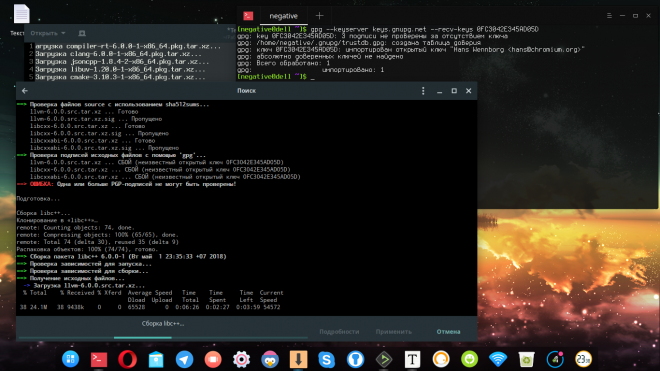Click the Применить button

pos(394,332)
